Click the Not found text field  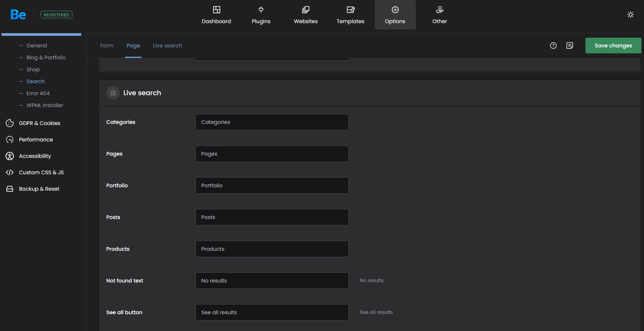pos(272,281)
